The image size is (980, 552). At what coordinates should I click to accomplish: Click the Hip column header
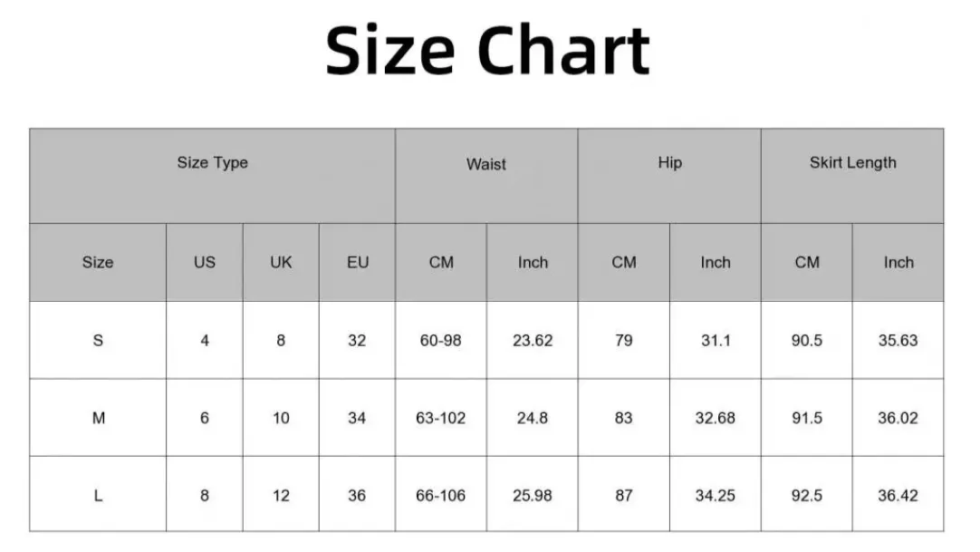tap(669, 176)
